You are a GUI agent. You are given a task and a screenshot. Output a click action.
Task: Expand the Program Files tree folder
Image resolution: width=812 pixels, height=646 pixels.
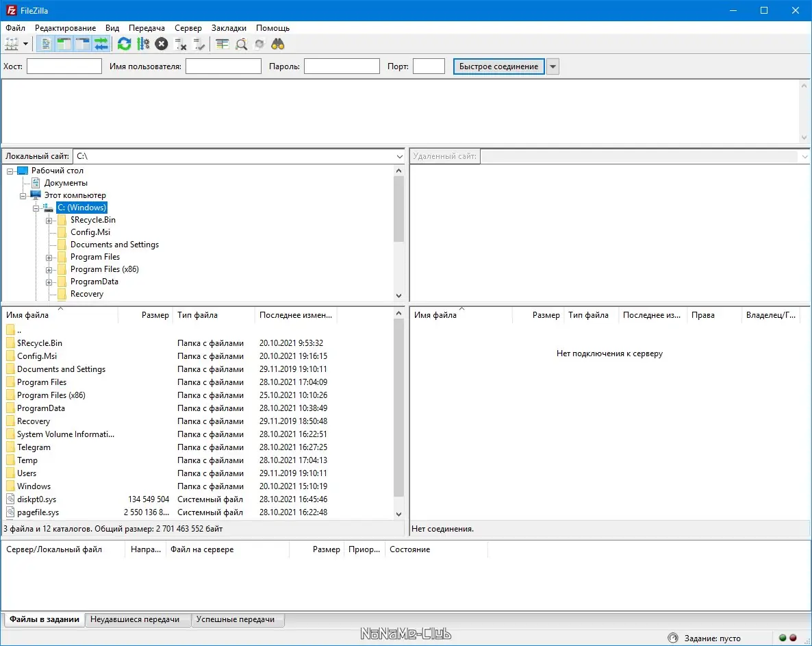pos(49,258)
